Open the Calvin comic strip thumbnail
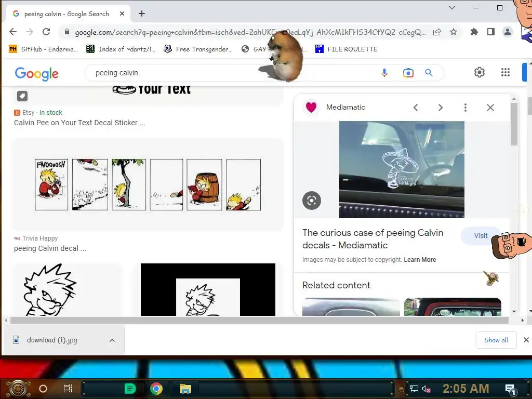Image resolution: width=532 pixels, height=399 pixels. click(148, 184)
